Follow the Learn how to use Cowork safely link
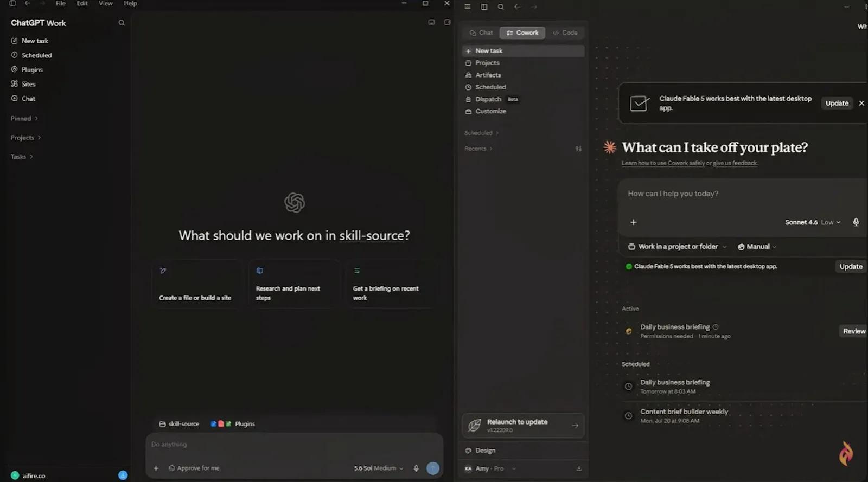Viewport: 868px width, 482px height. 663,163
